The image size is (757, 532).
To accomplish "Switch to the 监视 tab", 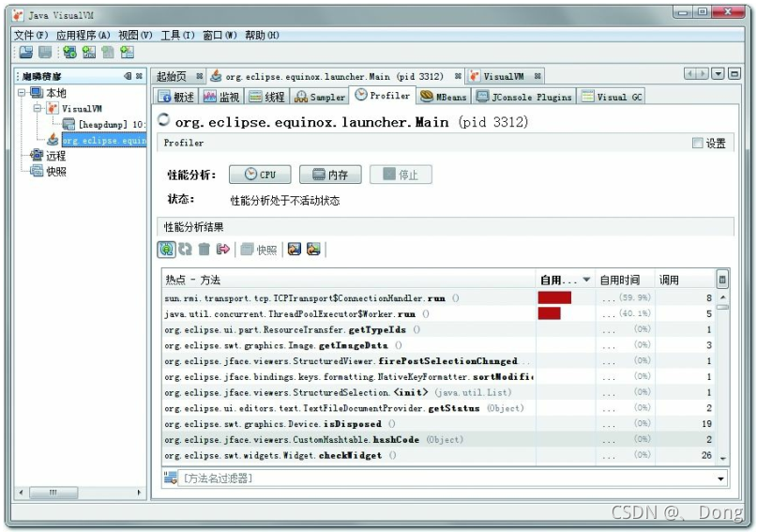I will 221,97.
